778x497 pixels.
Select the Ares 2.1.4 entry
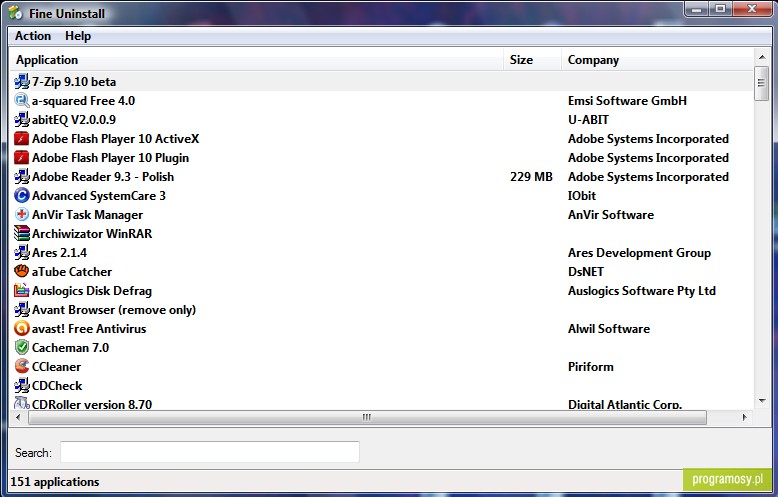coord(382,252)
